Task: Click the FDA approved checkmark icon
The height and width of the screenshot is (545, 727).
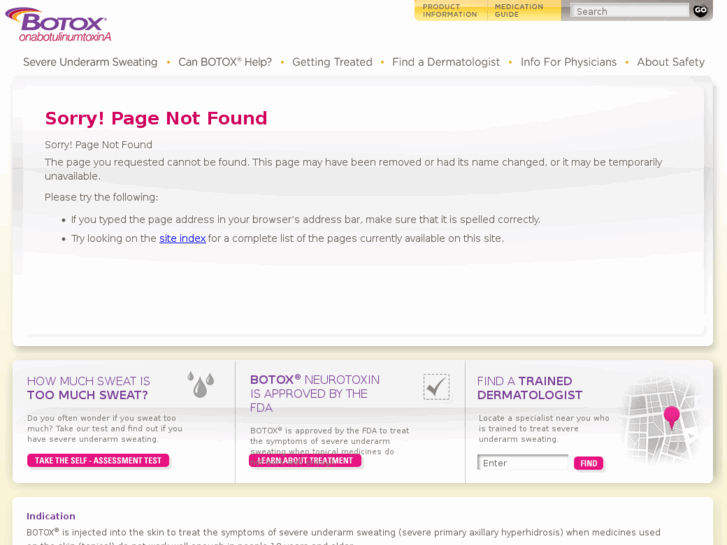Action: [436, 387]
